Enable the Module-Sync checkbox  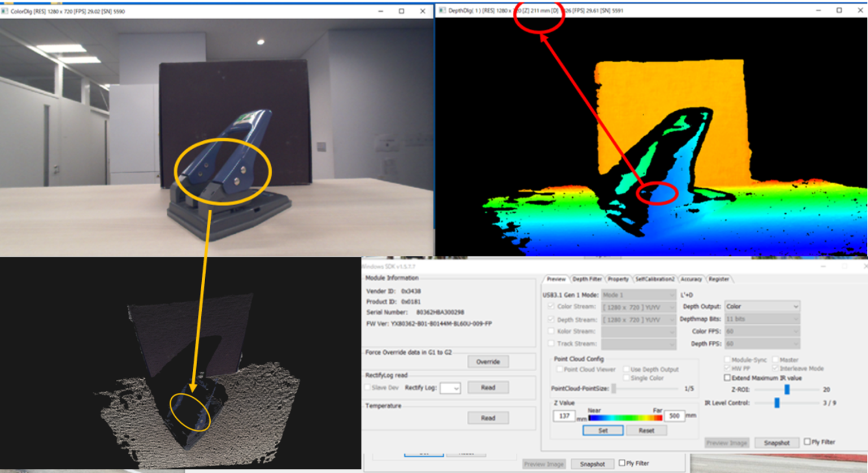click(x=728, y=360)
